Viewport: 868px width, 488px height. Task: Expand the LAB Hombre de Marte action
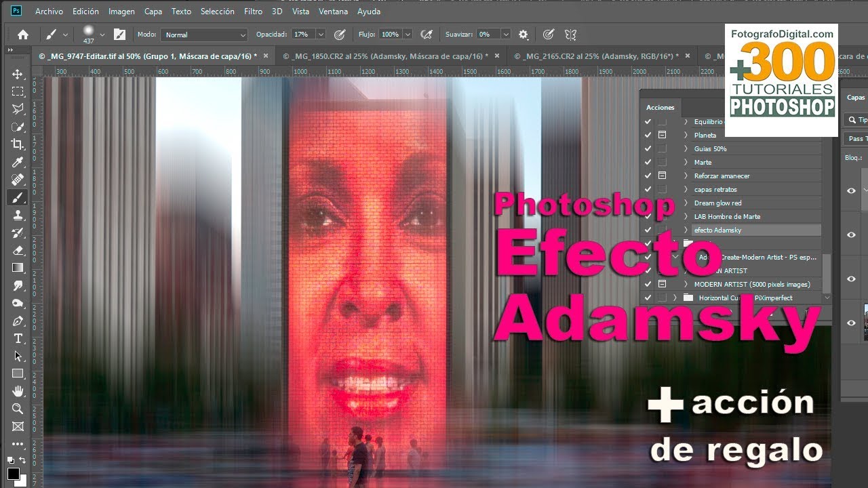point(686,217)
